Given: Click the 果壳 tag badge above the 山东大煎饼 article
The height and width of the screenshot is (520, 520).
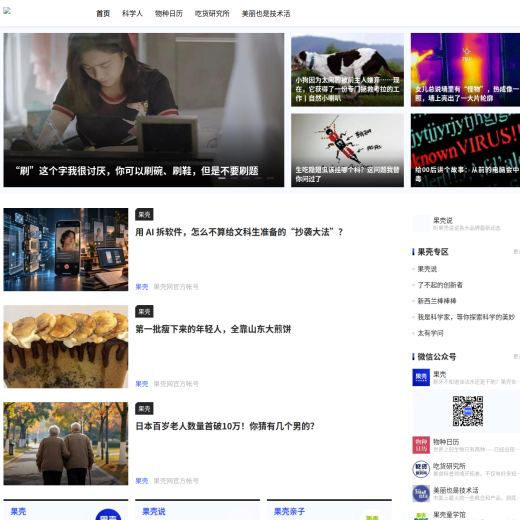Looking at the screenshot, I should point(144,312).
